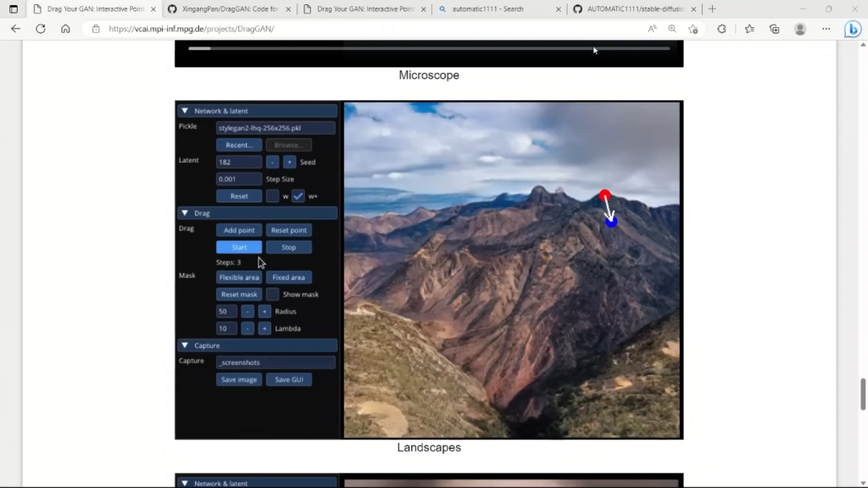
Task: Collapse the lower demo's Network & latent section
Action: (x=185, y=483)
